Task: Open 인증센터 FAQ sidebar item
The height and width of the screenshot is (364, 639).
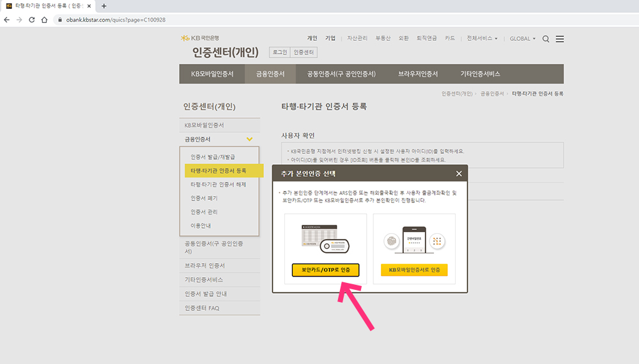Action: [x=220, y=308]
